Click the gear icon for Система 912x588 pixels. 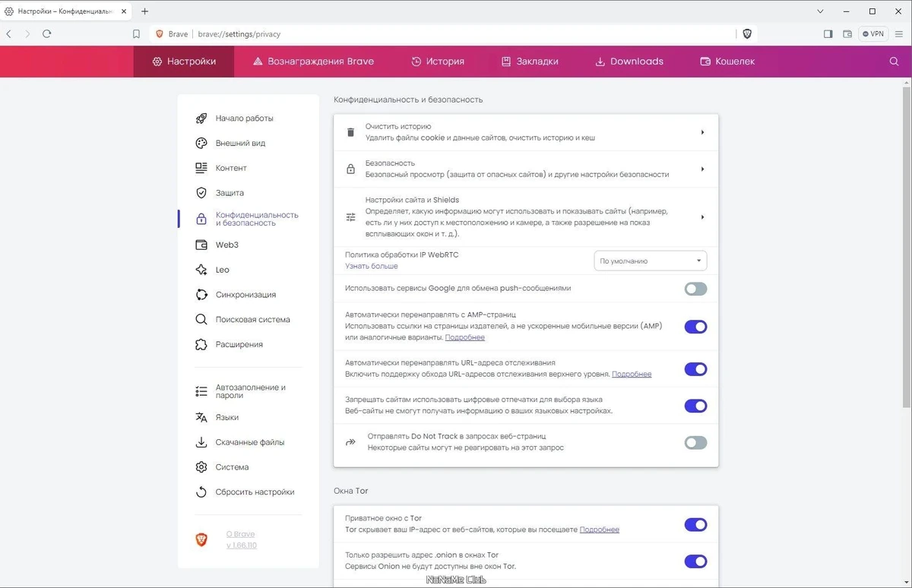point(201,467)
